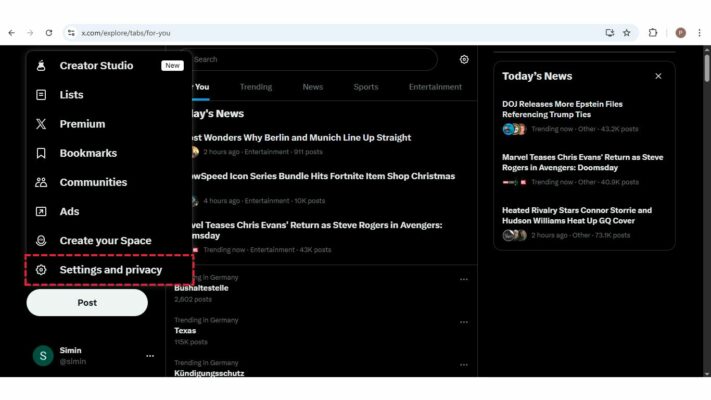Click the Ads arrow-box icon
This screenshot has height=400, width=711.
(x=41, y=211)
